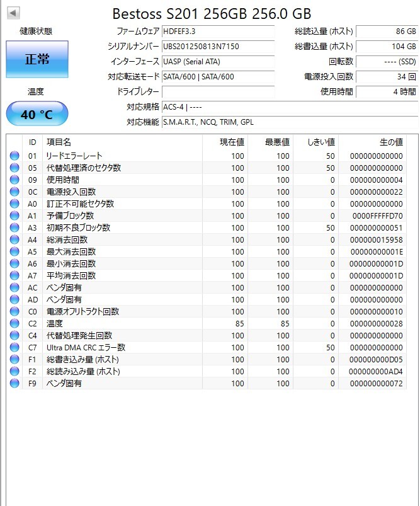Click status orb for F9 ベンダ固有 row
Viewport: 420px width, 506px height.
[14, 383]
